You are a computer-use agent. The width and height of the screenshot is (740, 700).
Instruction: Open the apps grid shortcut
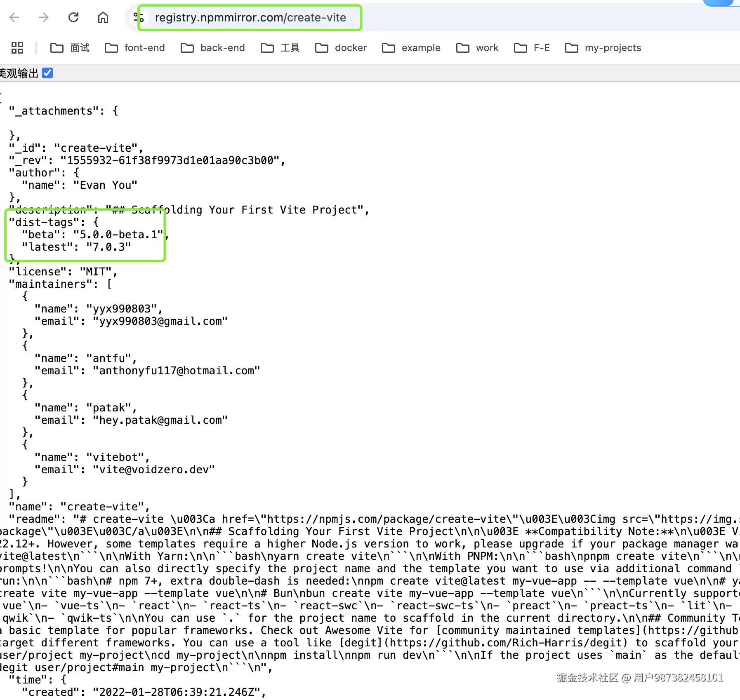point(17,48)
